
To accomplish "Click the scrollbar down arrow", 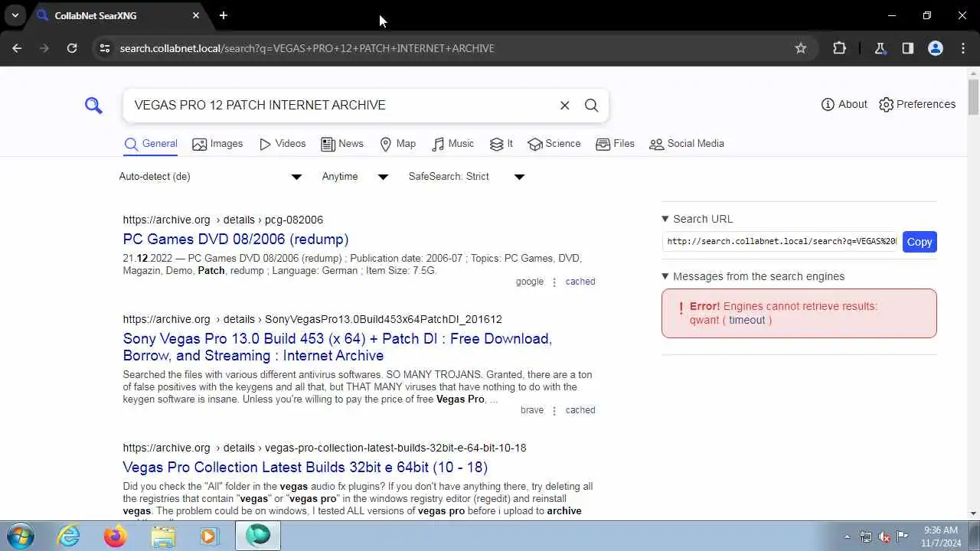I will (973, 514).
